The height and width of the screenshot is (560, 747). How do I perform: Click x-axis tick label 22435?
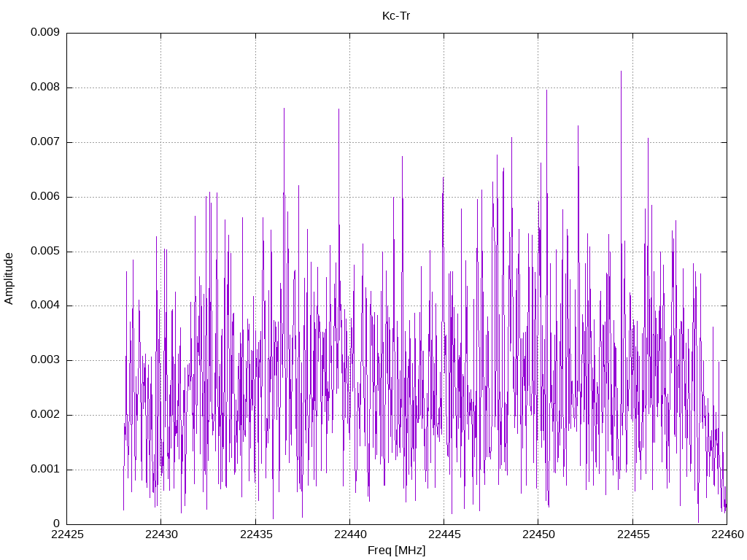[x=256, y=534]
